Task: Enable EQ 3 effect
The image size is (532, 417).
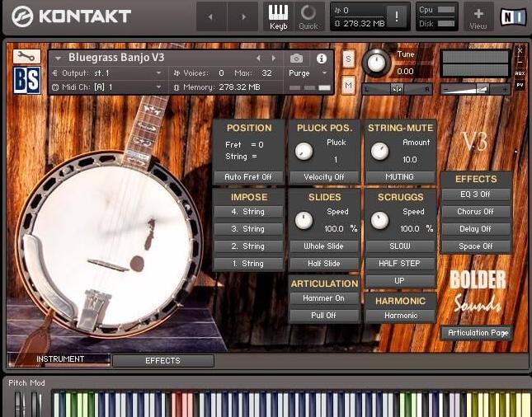Action: [x=475, y=194]
